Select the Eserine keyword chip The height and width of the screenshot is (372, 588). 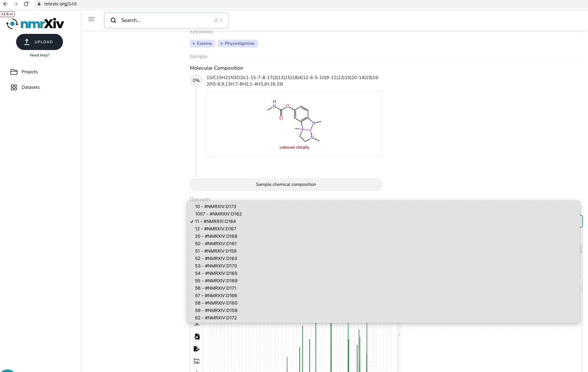tap(202, 43)
